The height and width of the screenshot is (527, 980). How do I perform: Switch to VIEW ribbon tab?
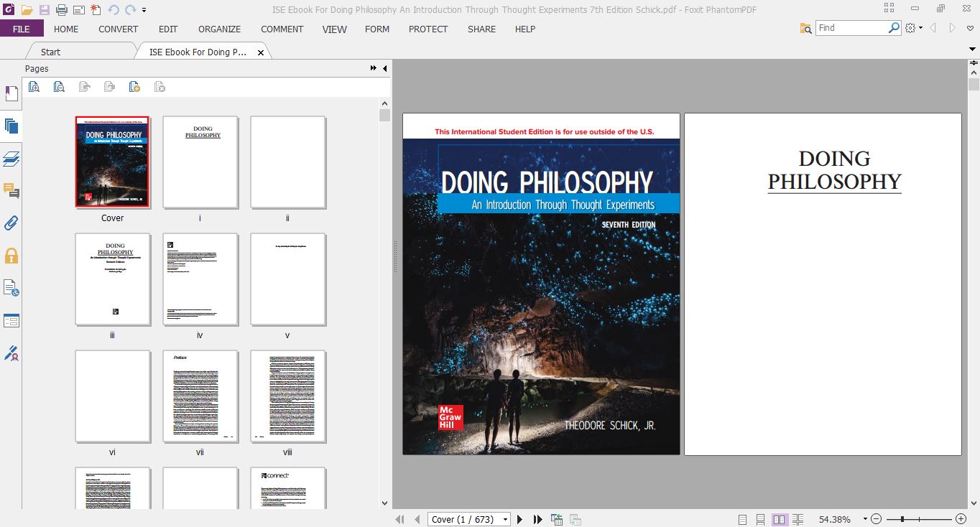[x=334, y=29]
